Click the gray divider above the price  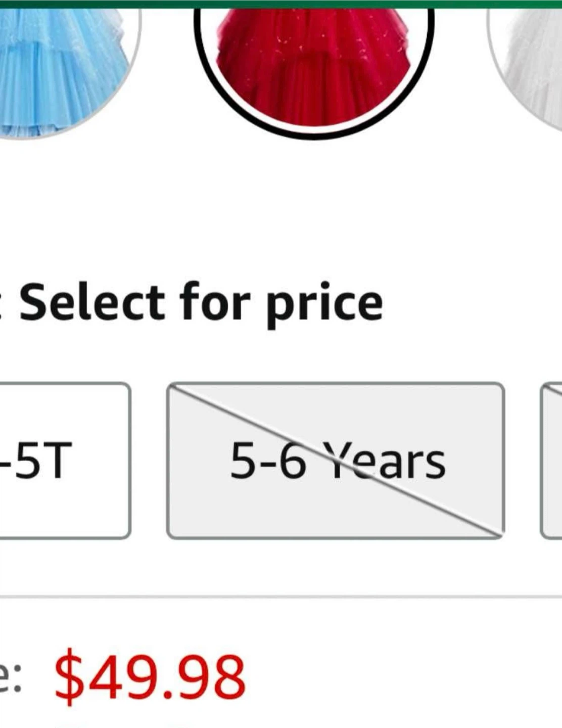point(281,597)
